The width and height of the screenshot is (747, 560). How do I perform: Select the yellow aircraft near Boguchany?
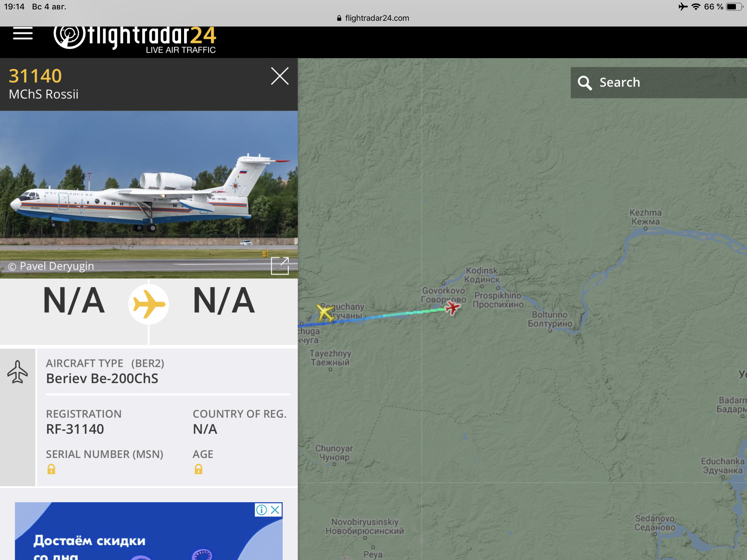[325, 313]
